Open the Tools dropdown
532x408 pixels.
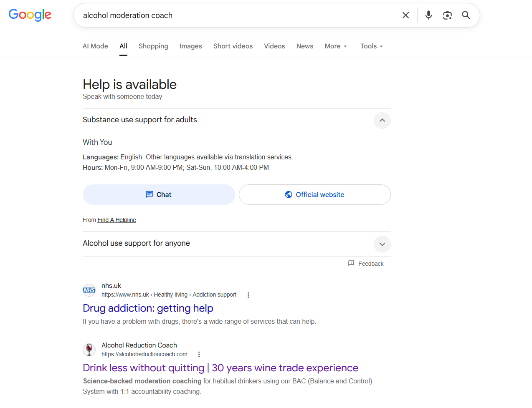[x=372, y=46]
